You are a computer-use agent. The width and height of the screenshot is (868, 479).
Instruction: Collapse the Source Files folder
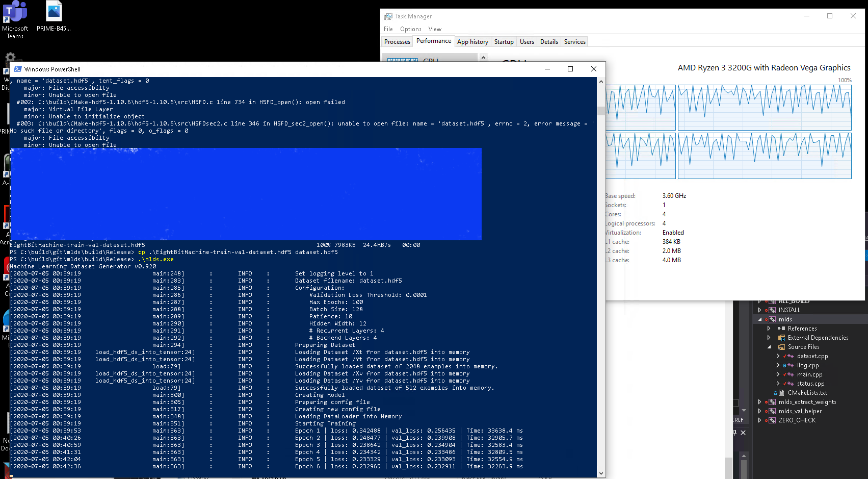pyautogui.click(x=769, y=347)
